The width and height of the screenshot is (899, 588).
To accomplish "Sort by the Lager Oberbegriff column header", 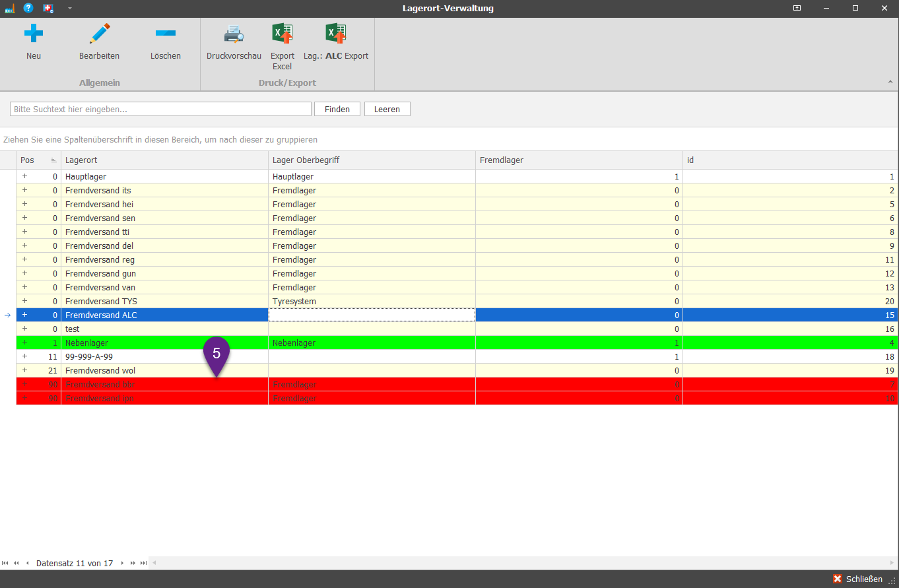I will click(x=372, y=160).
